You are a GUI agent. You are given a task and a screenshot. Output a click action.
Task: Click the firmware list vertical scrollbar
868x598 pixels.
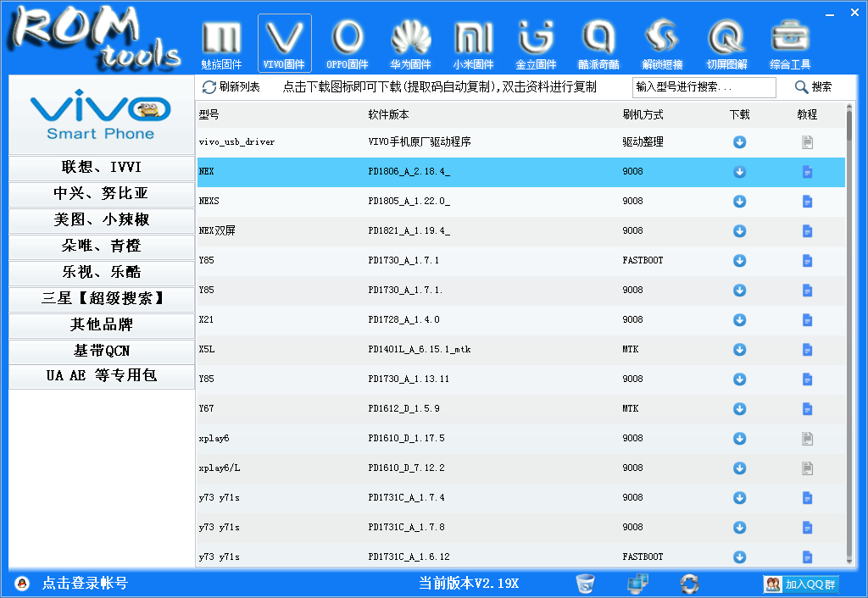(x=849, y=125)
